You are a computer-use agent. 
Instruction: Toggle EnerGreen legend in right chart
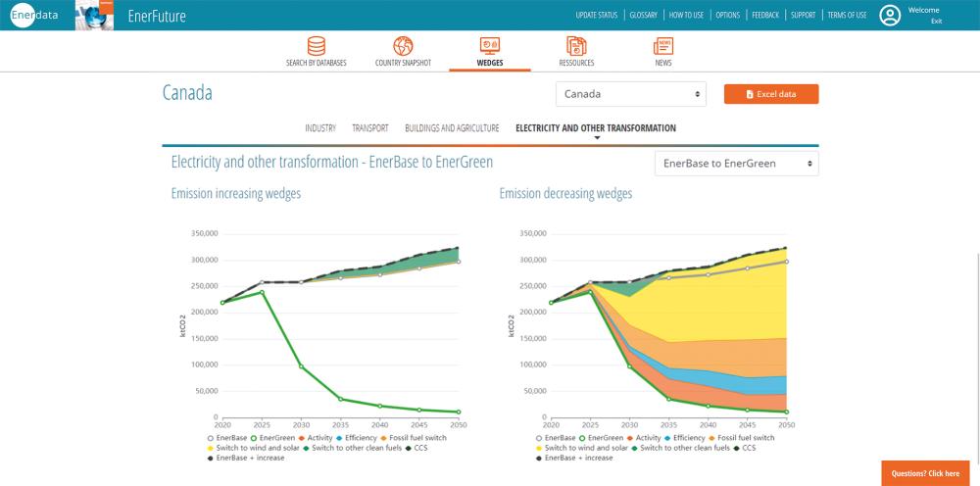602,438
